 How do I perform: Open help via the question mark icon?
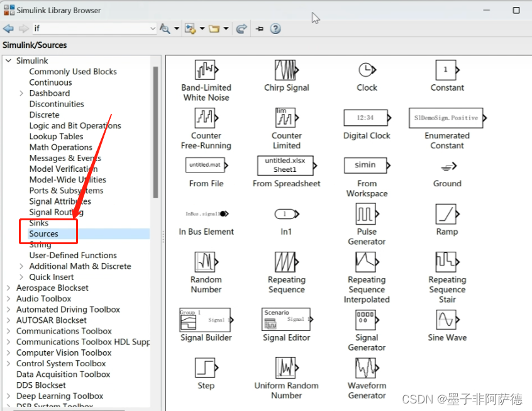[x=275, y=28]
